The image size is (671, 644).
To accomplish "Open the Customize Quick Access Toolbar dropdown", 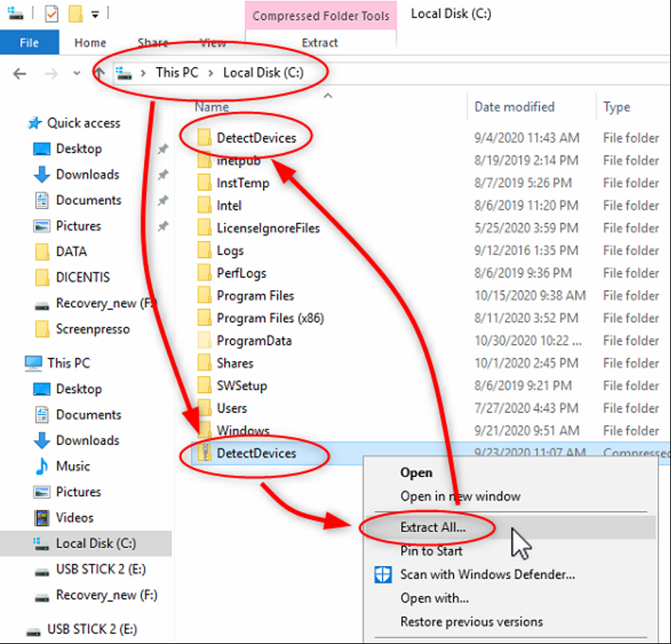I will tap(95, 15).
